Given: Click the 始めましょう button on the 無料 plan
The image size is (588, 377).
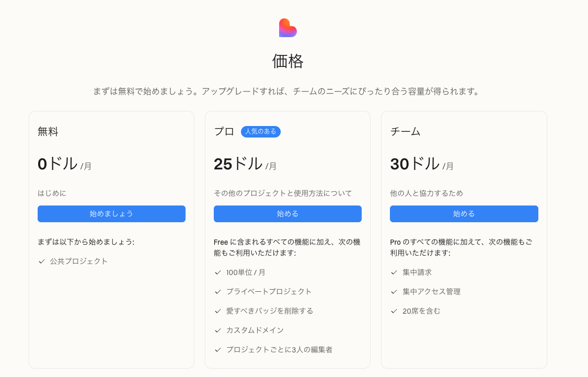Looking at the screenshot, I should point(111,214).
